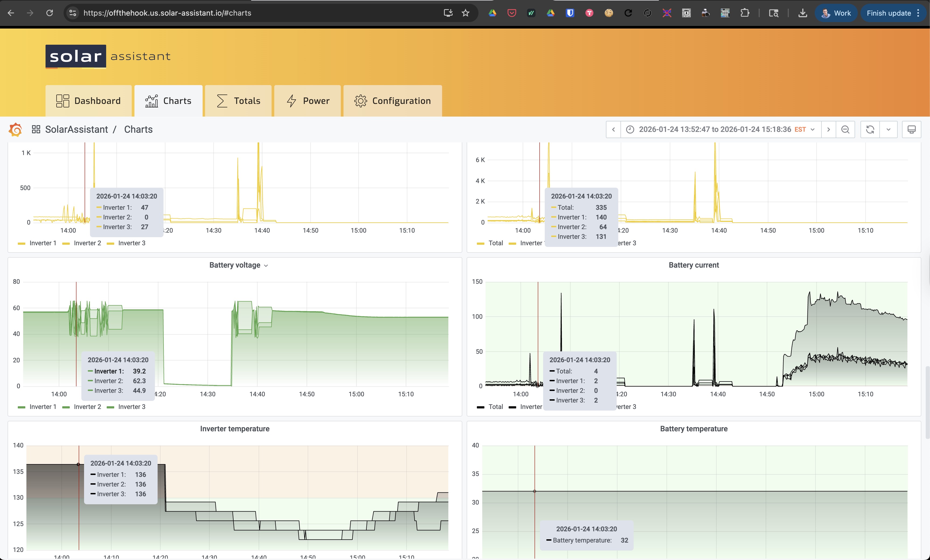Toggle Inverter 2 series in Battery voltage legend
Screen dimensions: 930x560
point(87,407)
